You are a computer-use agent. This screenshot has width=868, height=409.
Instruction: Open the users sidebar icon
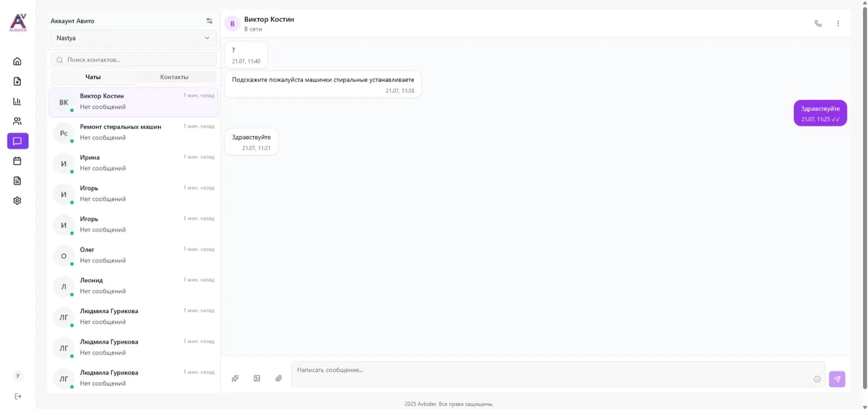point(17,122)
